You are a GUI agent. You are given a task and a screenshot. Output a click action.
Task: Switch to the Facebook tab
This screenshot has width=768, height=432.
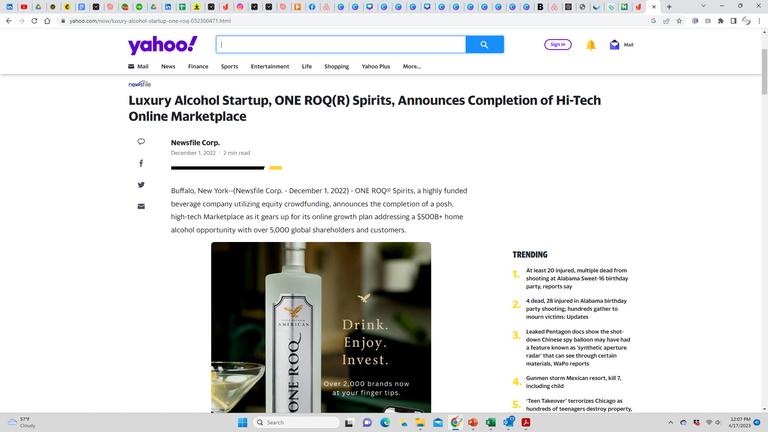coord(312,7)
